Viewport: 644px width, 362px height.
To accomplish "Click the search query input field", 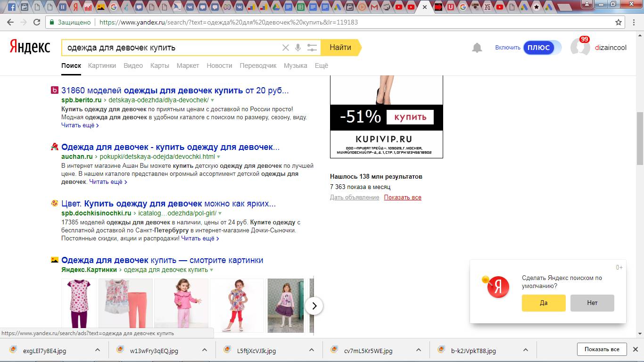I will click(x=170, y=48).
